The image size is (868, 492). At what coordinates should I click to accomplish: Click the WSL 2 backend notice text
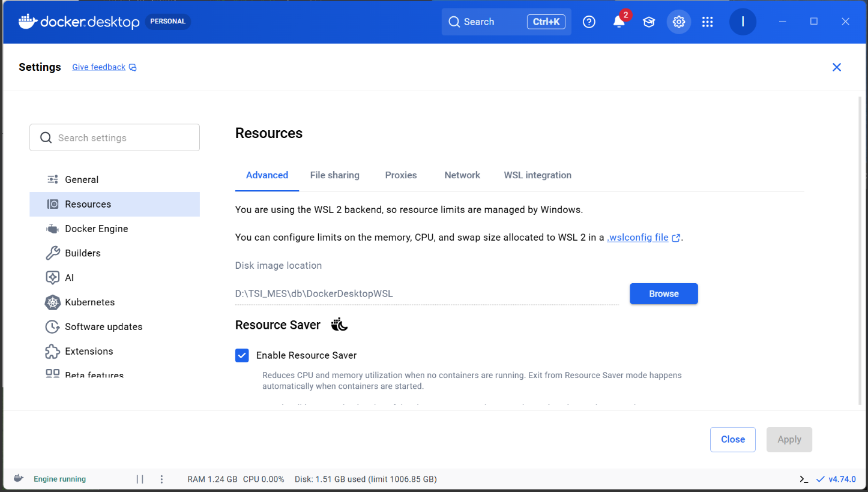409,210
